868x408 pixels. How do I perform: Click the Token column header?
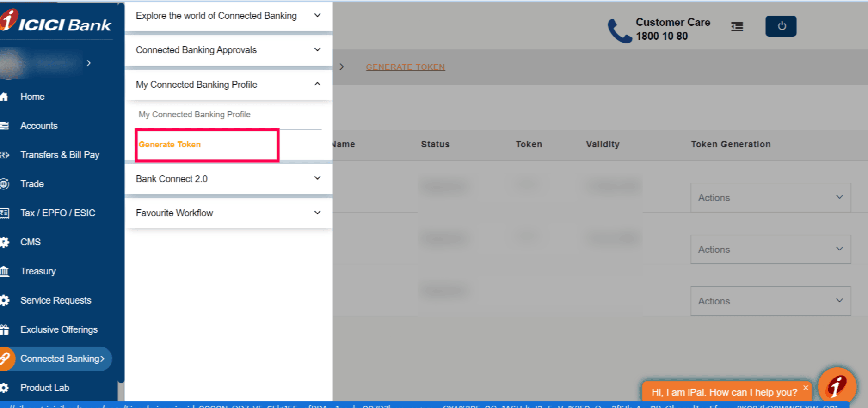tap(529, 145)
